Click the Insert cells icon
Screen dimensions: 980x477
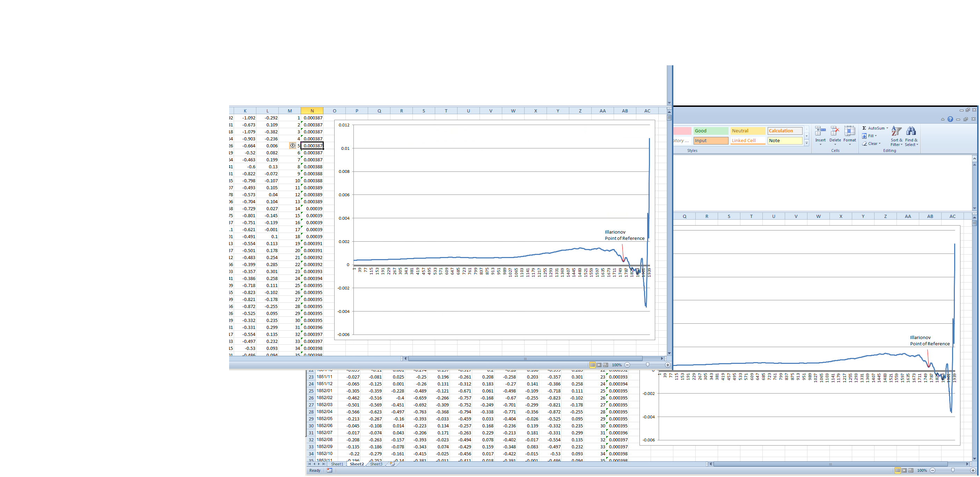[820, 131]
